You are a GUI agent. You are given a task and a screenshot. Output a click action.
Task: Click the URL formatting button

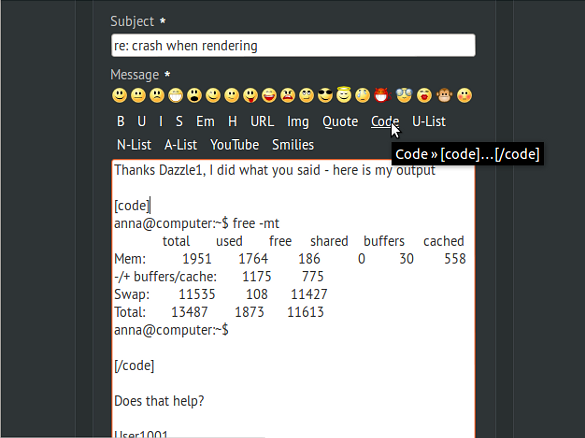[x=262, y=122]
